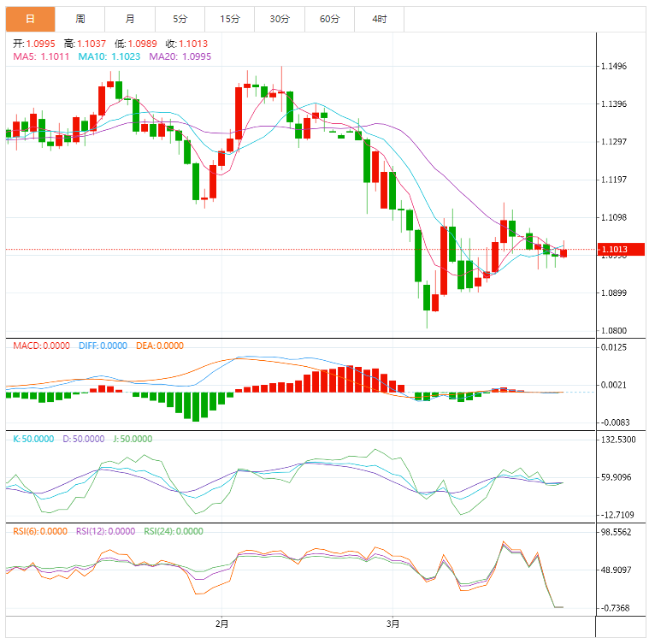Select the 日 daily timeframe tab
This screenshot has height=644, width=655.
coord(30,19)
